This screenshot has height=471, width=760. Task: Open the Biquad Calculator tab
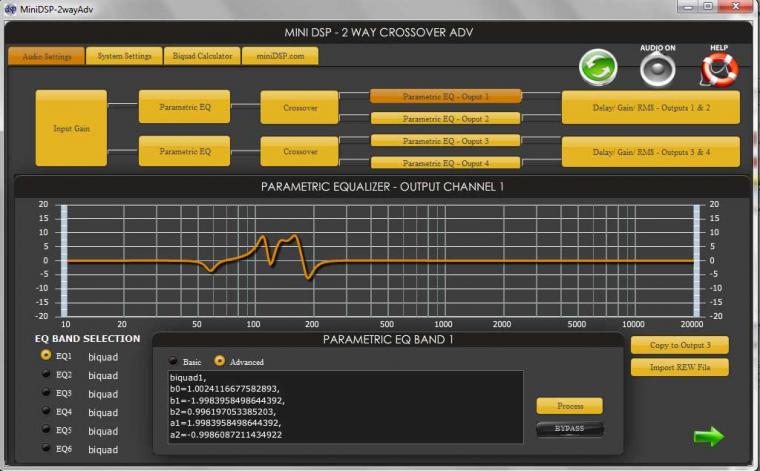(x=202, y=56)
